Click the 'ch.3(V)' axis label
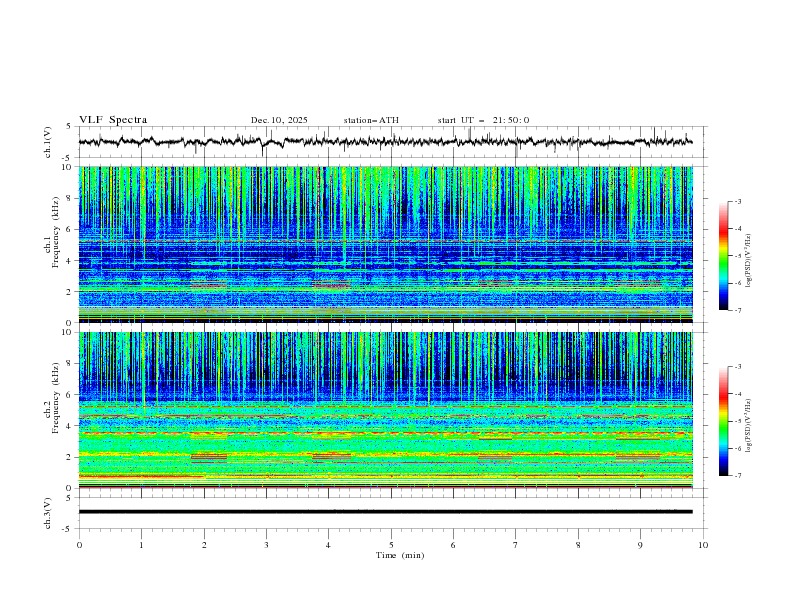This screenshot has height=612, width=792. coord(48,513)
